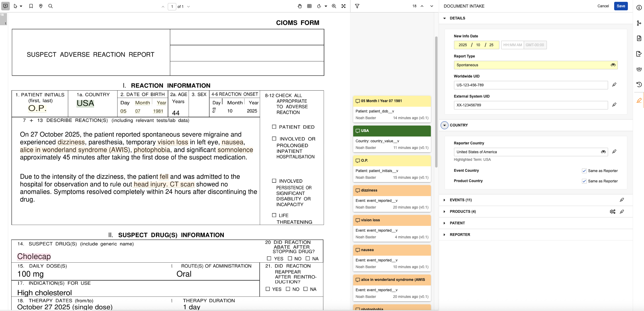Select the hand pan tool

pyautogui.click(x=300, y=6)
